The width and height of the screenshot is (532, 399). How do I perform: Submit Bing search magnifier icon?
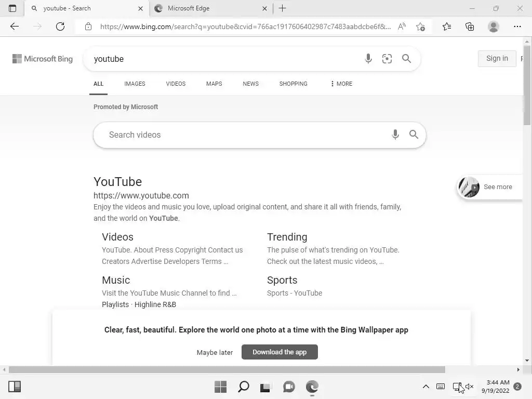[406, 59]
